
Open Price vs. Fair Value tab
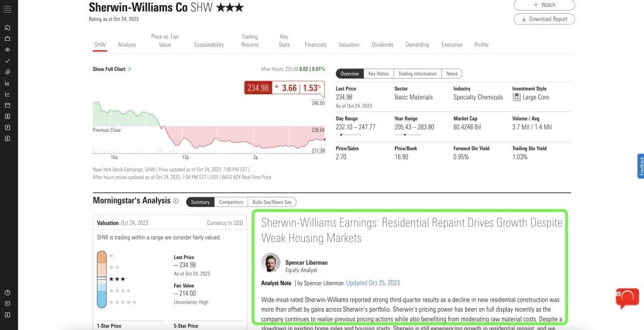tap(165, 41)
